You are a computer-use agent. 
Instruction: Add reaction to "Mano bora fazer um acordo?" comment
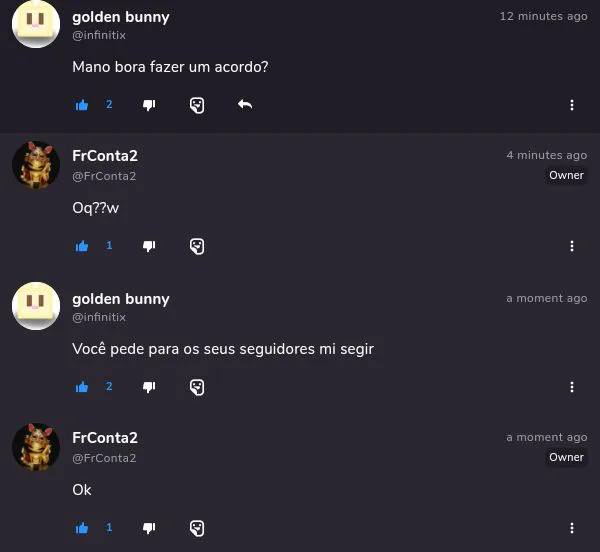(x=197, y=105)
